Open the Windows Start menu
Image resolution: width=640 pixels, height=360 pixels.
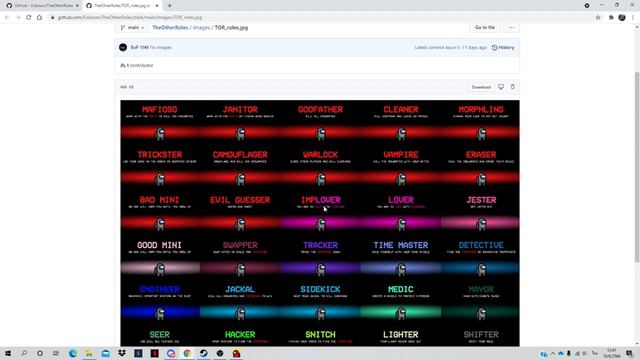8,353
